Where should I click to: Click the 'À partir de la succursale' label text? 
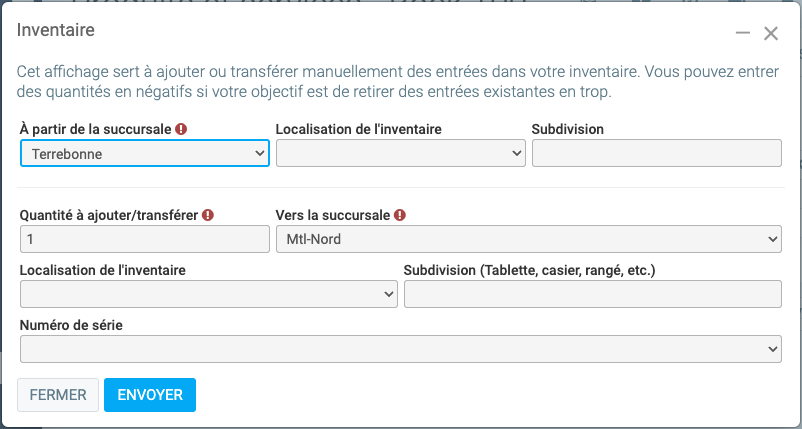95,129
